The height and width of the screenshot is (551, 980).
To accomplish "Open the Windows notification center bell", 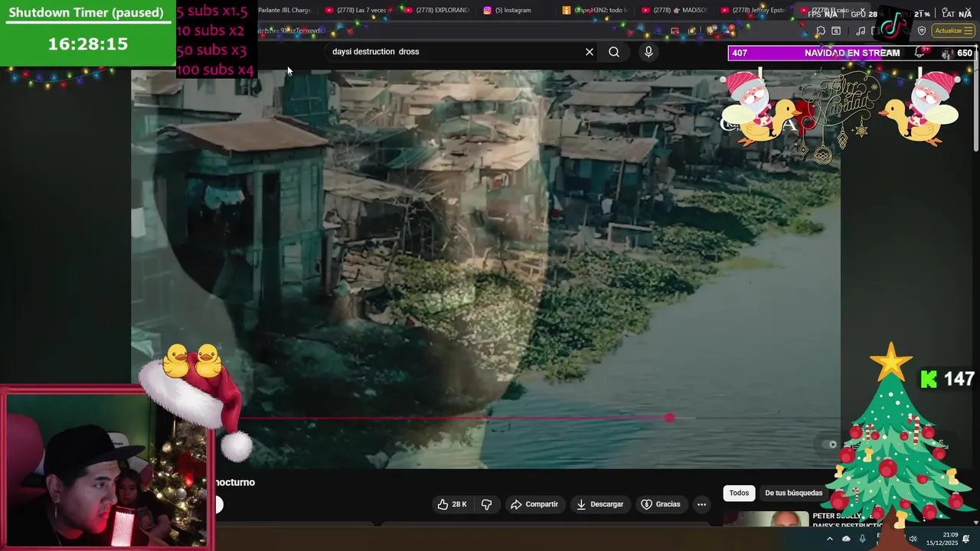I will (967, 539).
